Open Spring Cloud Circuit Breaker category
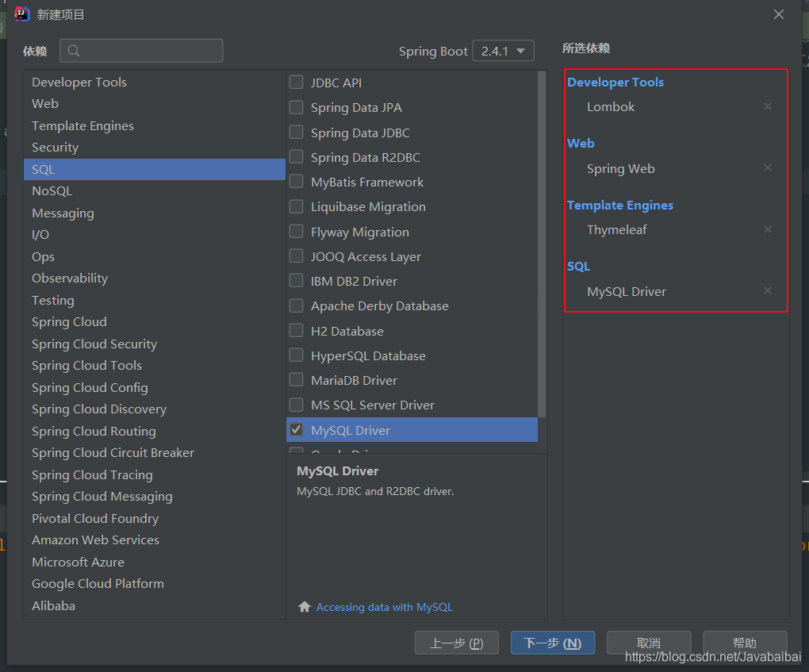This screenshot has width=809, height=672. click(x=155, y=453)
